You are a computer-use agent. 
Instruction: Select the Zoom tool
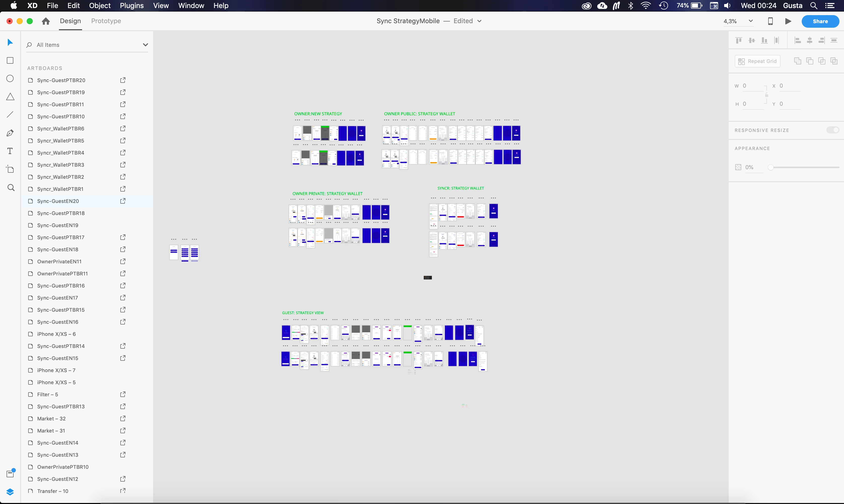(11, 188)
